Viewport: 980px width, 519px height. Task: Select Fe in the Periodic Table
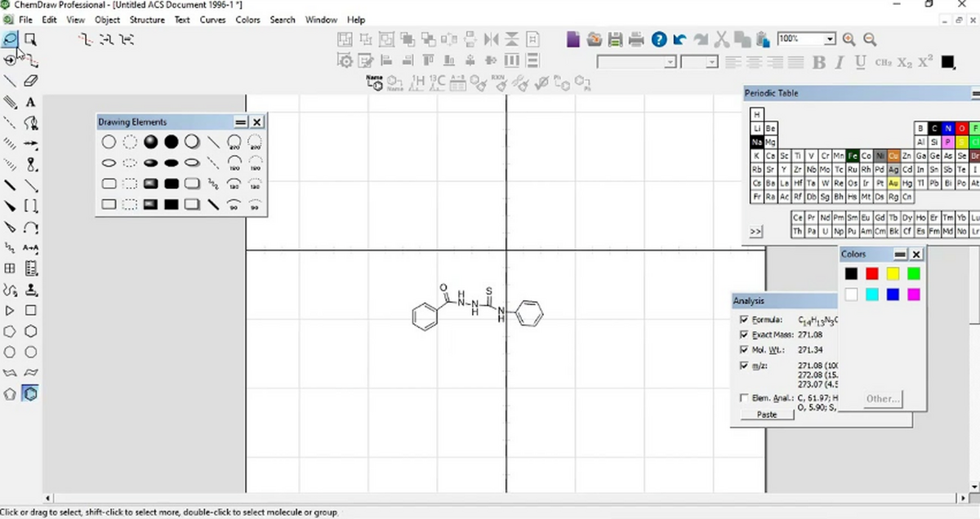(853, 156)
